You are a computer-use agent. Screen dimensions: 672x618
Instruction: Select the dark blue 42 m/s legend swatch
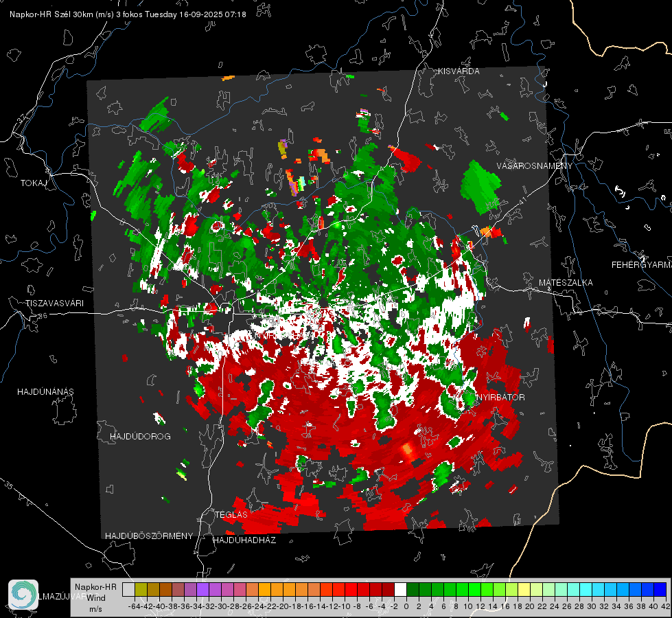tap(660, 590)
